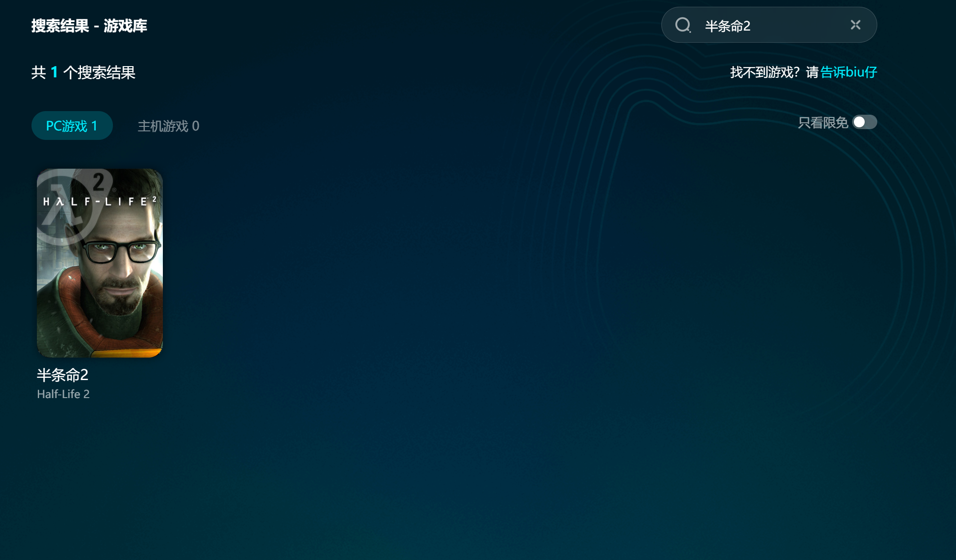The image size is (956, 560).
Task: Click the 半条命2 game title below cover
Action: [x=63, y=375]
